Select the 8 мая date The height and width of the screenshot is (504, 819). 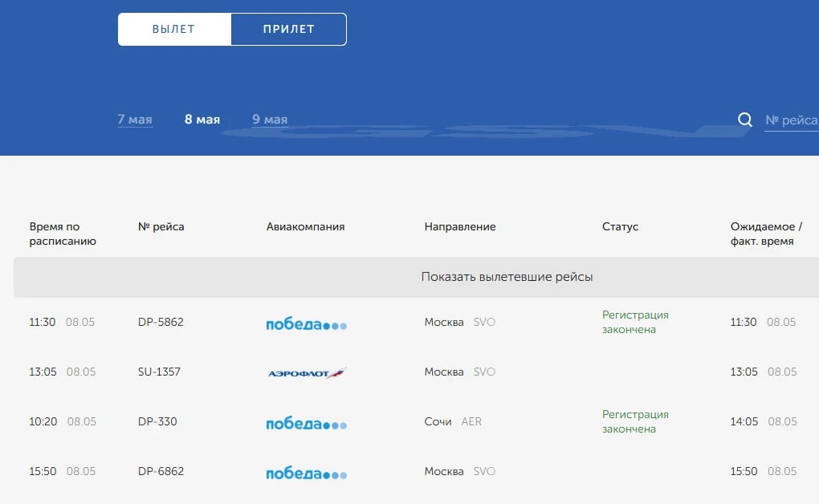(x=202, y=120)
